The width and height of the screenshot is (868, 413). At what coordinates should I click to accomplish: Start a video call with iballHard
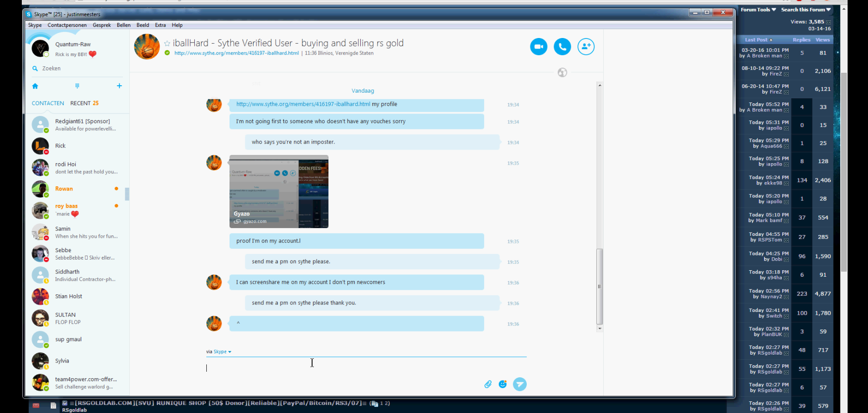click(x=539, y=46)
